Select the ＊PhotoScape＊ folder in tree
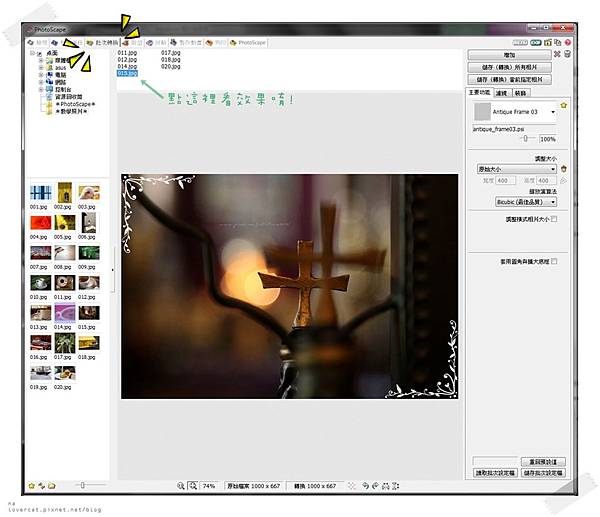The width and height of the screenshot is (600, 517). click(x=75, y=104)
